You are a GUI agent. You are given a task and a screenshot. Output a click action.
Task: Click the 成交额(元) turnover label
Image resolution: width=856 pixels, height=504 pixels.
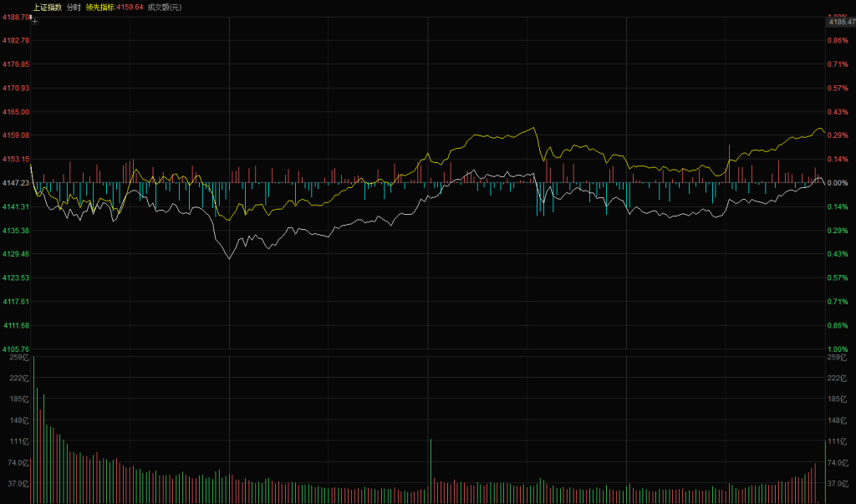164,7
